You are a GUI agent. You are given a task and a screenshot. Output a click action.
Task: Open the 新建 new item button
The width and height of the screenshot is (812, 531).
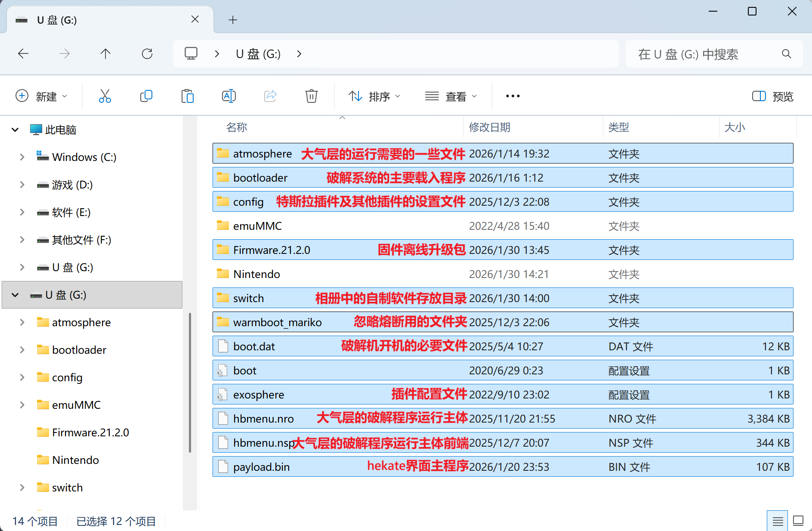(x=41, y=96)
